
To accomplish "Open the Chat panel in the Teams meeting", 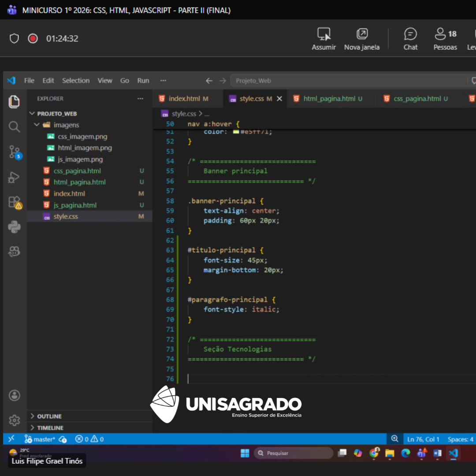I will pos(410,38).
